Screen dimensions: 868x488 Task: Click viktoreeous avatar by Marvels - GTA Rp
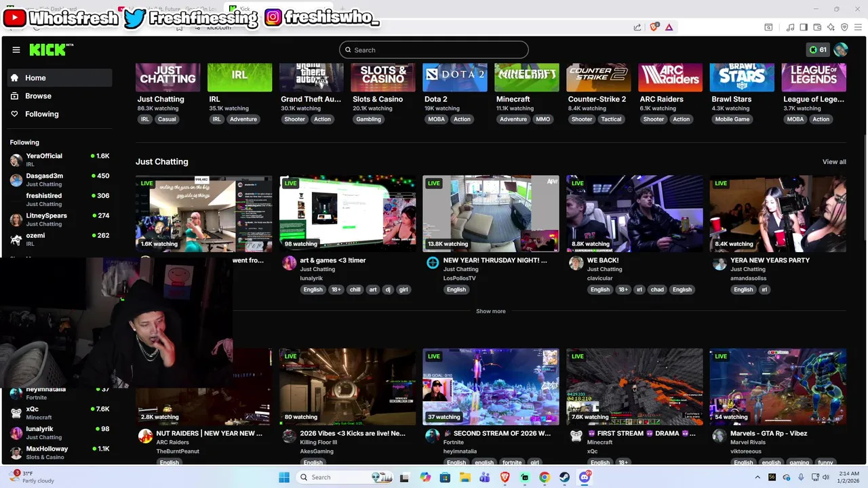pyautogui.click(x=719, y=436)
